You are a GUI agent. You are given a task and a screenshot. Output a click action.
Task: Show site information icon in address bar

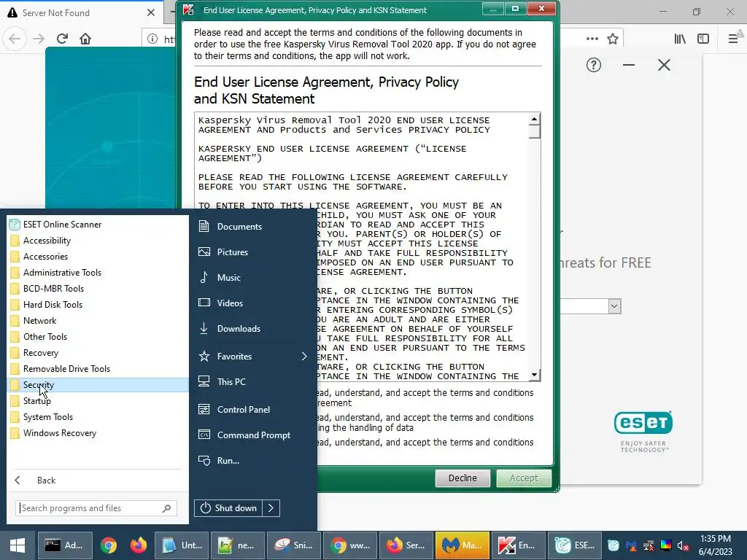pyautogui.click(x=152, y=39)
